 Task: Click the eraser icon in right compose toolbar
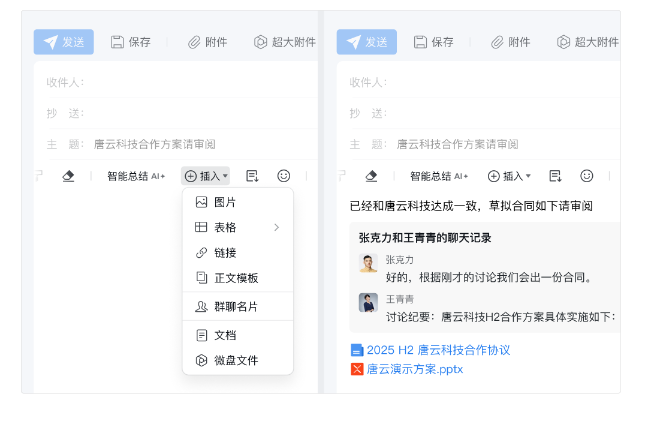pyautogui.click(x=371, y=176)
